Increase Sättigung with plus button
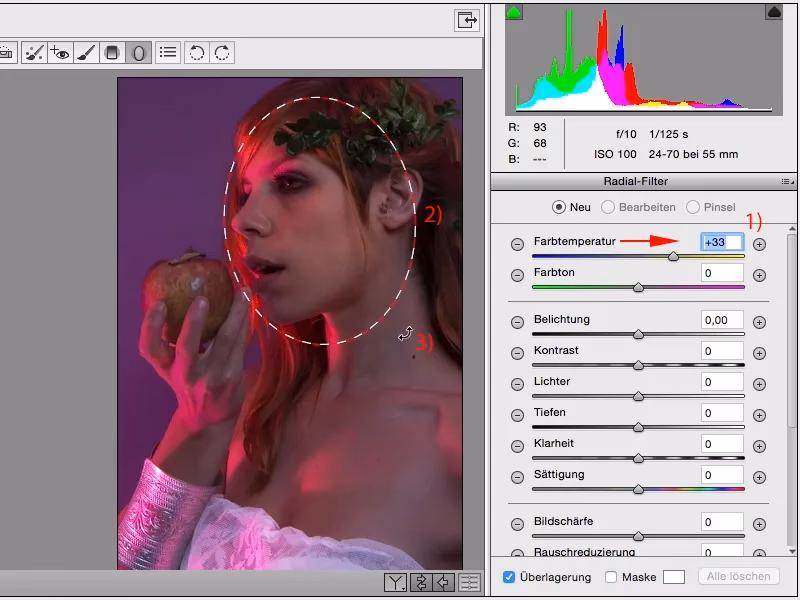This screenshot has width=800, height=600. (x=759, y=478)
